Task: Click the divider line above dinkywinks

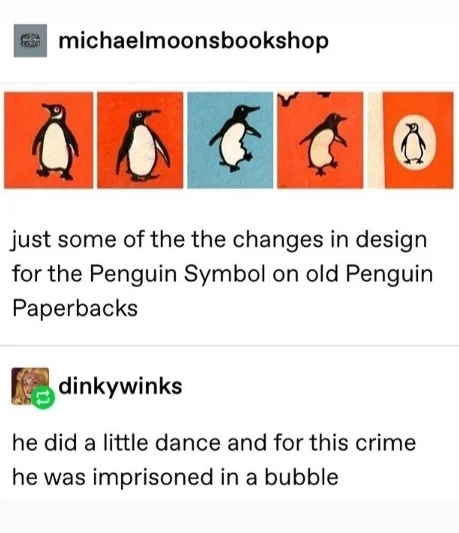Action: [230, 346]
